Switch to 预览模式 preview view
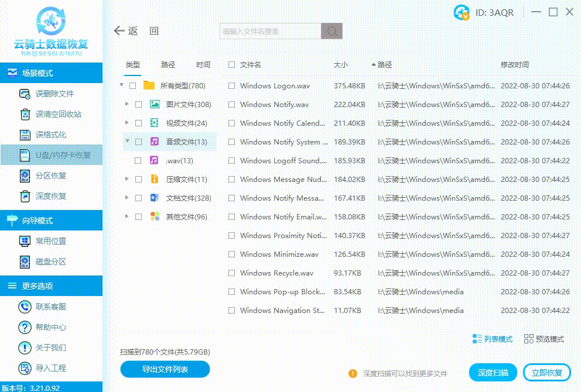581x392 pixels. pyautogui.click(x=544, y=339)
